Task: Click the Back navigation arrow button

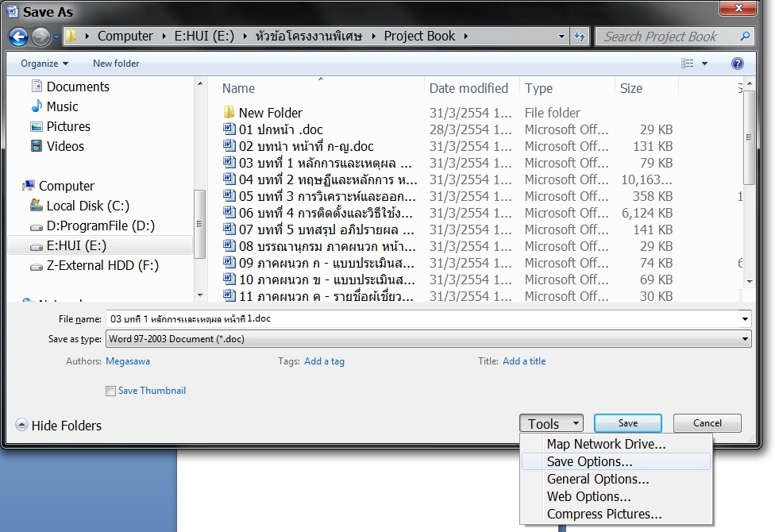Action: tap(19, 37)
